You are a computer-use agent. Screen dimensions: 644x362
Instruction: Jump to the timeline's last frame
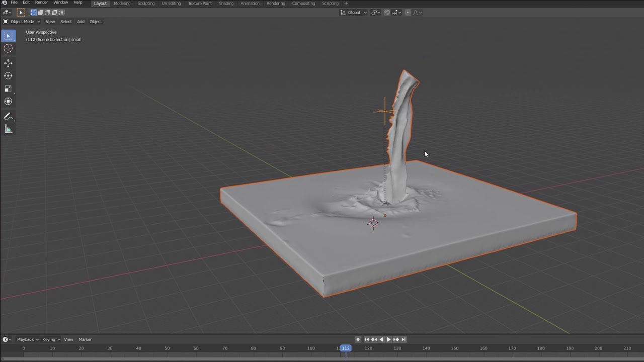coord(403,339)
